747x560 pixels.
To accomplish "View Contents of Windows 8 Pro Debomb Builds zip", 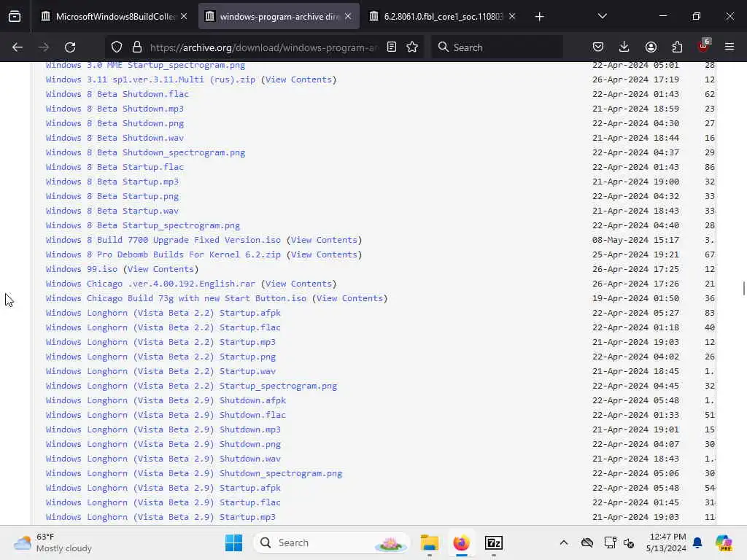I will 324,254.
